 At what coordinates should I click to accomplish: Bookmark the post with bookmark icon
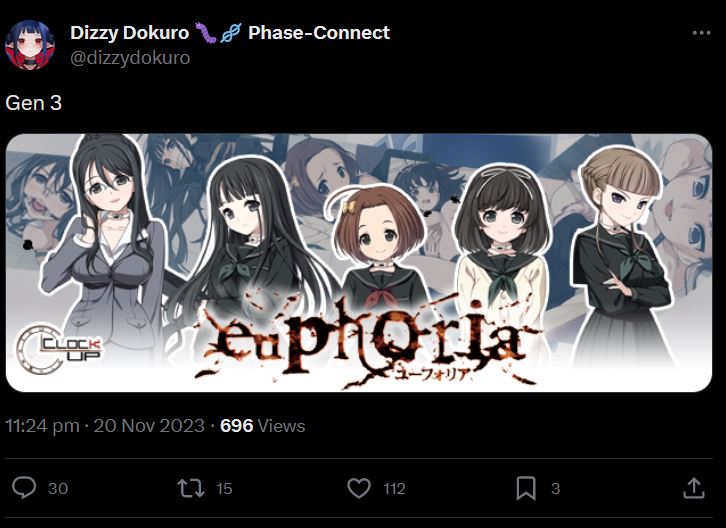coord(526,488)
